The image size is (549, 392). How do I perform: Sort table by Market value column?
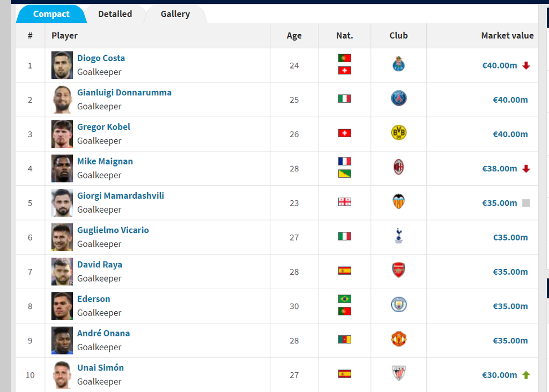pos(507,35)
